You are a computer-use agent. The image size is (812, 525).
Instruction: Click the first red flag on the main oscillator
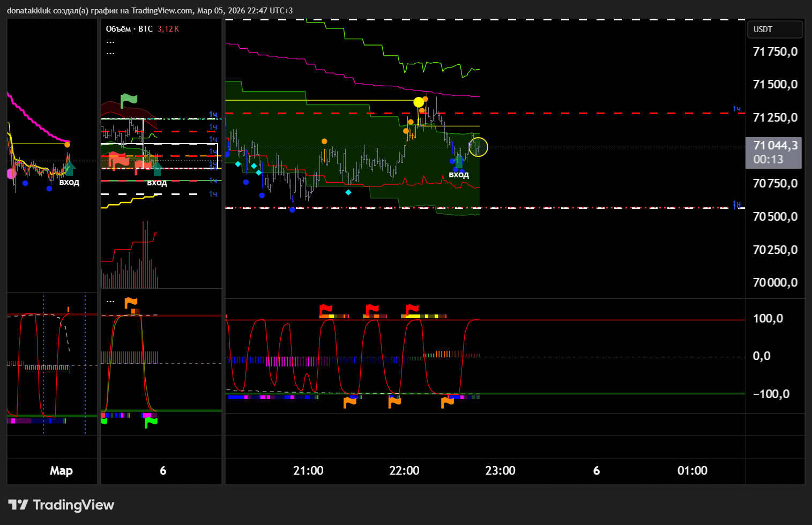pyautogui.click(x=325, y=310)
